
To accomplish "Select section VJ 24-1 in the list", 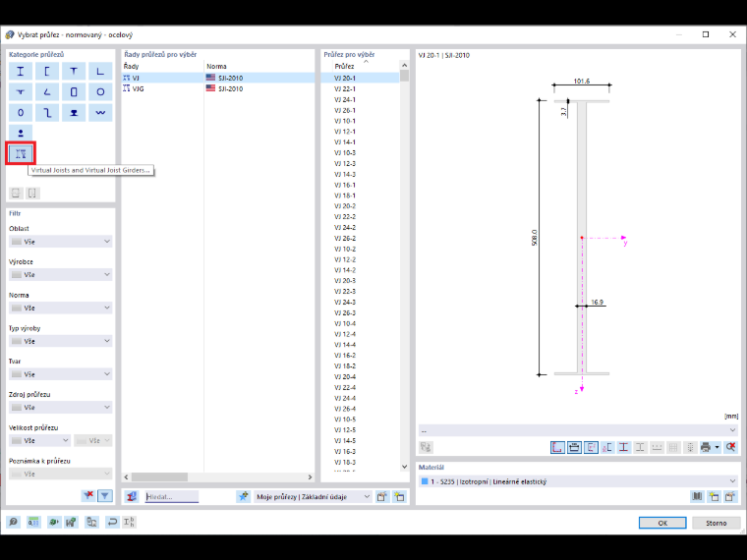I will tap(344, 99).
